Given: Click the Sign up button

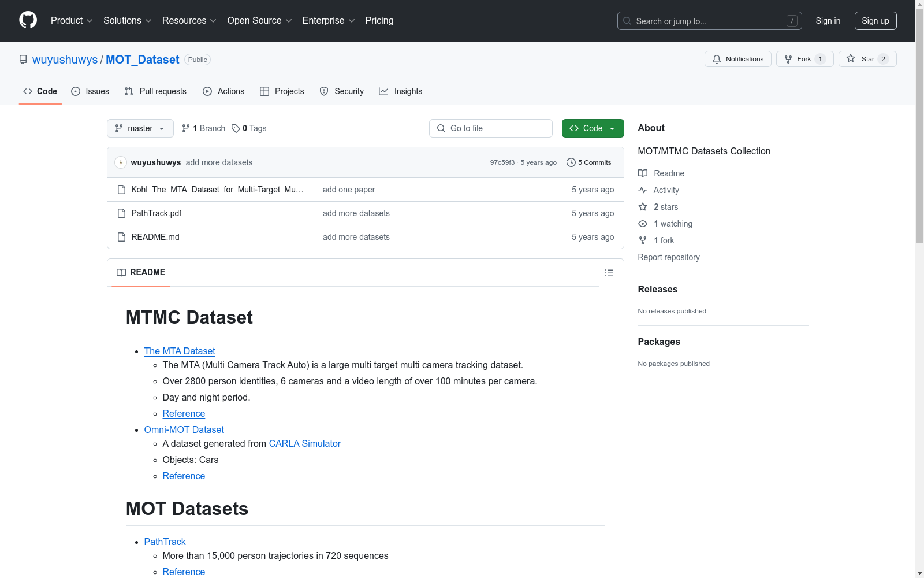Looking at the screenshot, I should coord(875,21).
